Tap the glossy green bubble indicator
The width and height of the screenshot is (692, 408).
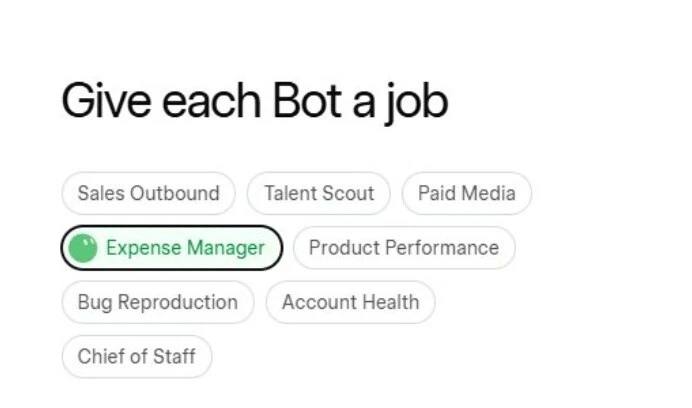83,248
